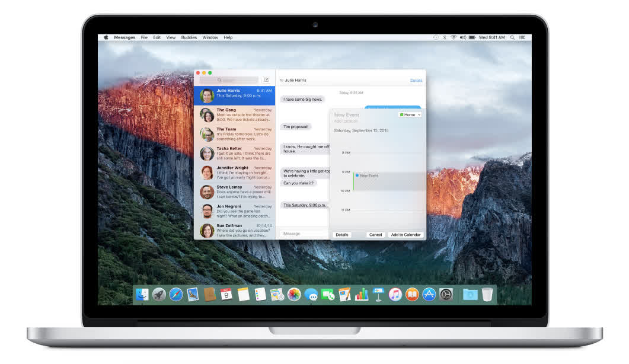Open the File menu

click(144, 37)
